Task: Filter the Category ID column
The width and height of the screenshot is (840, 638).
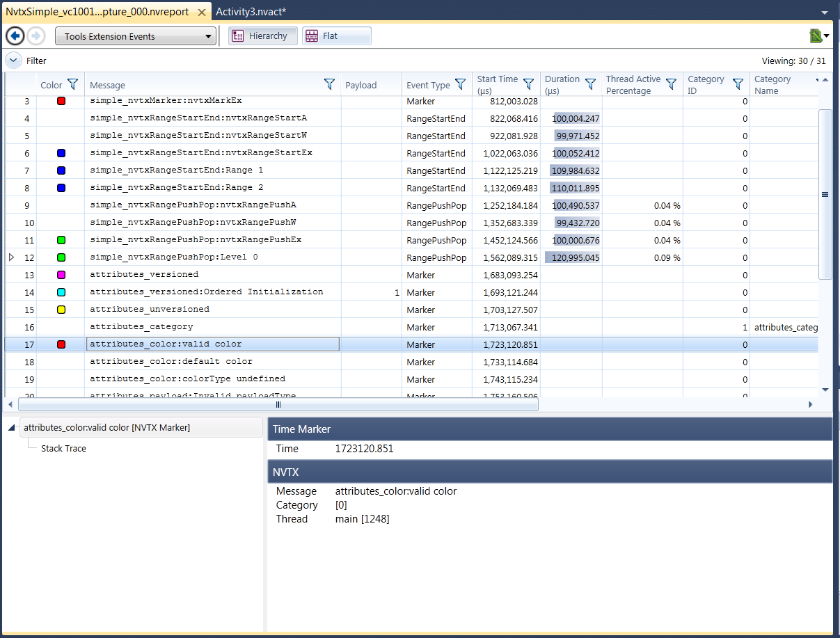Action: point(738,84)
